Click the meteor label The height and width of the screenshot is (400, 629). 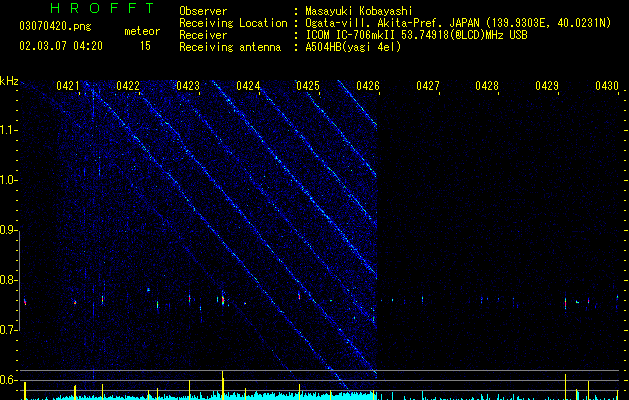142,31
